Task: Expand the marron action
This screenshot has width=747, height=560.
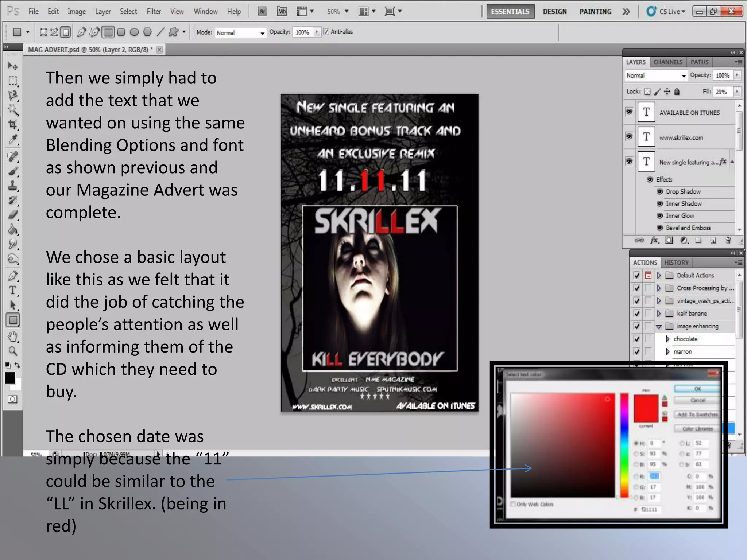Action: coord(667,351)
